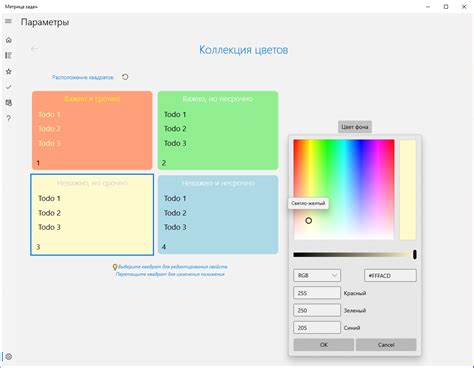Maximize the application window
This screenshot has height=368, width=474.
click(x=446, y=7)
